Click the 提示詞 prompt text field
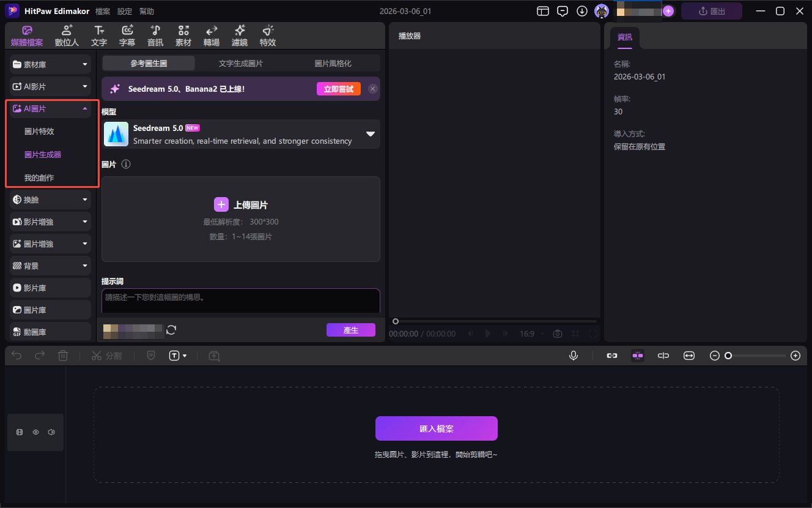812x508 pixels. (240, 301)
